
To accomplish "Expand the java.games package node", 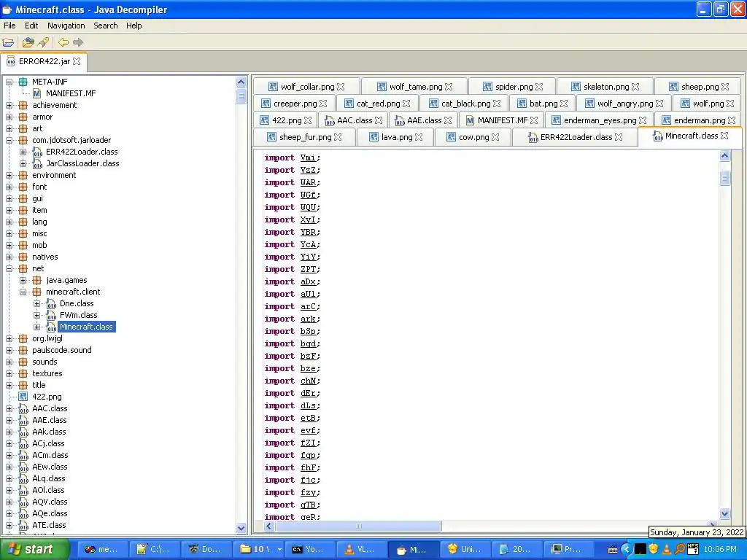I will click(23, 281).
